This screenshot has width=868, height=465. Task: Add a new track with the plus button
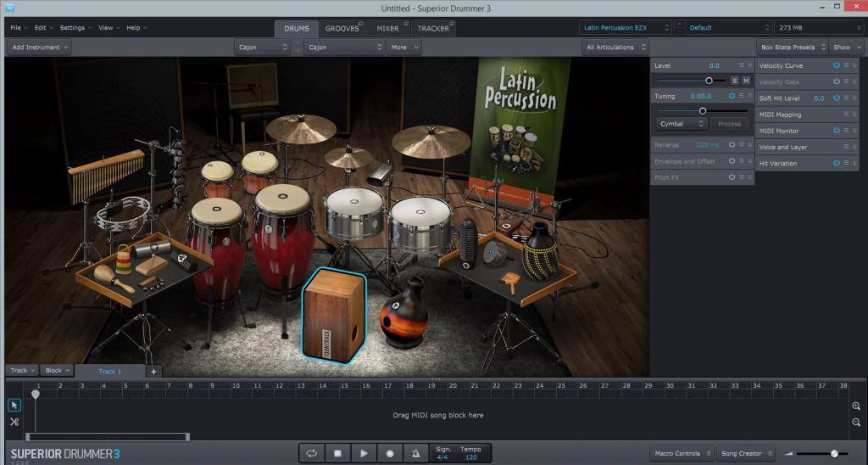pyautogui.click(x=153, y=372)
